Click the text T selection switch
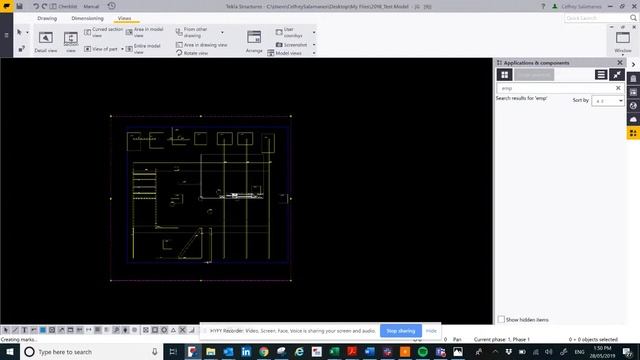This screenshot has width=640, height=360. 24,330
